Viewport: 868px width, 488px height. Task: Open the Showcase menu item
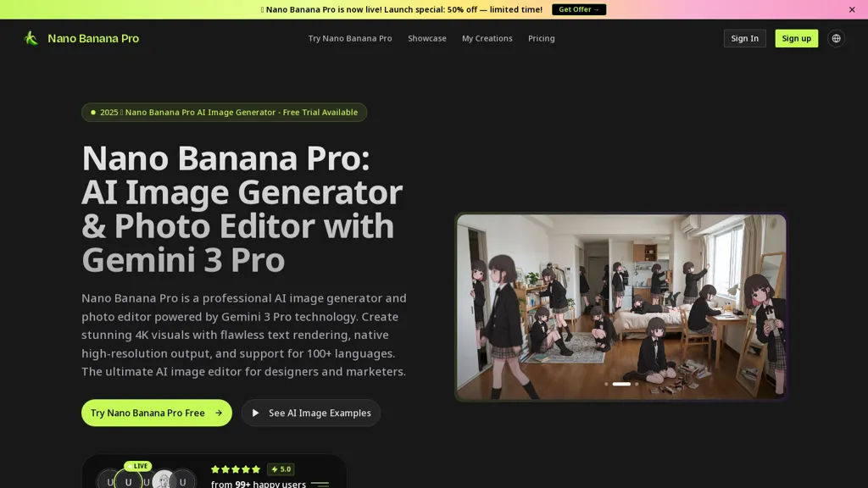click(427, 38)
